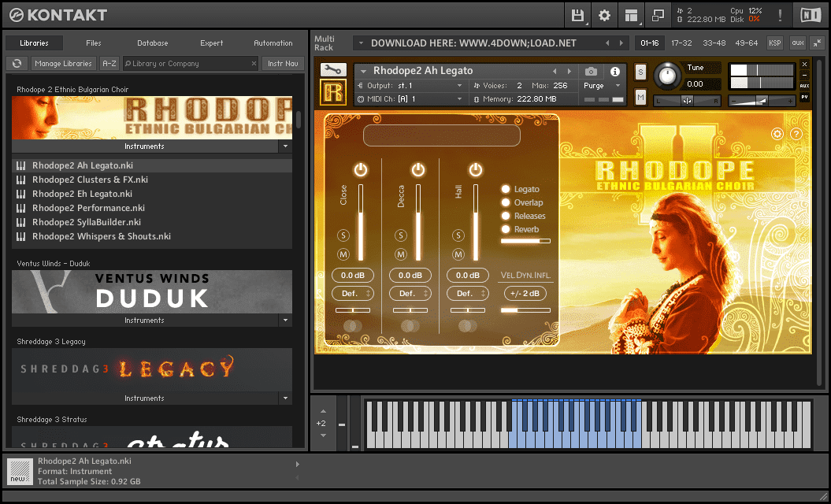Open Kontakt options gear icon
The width and height of the screenshot is (831, 504).
click(604, 16)
